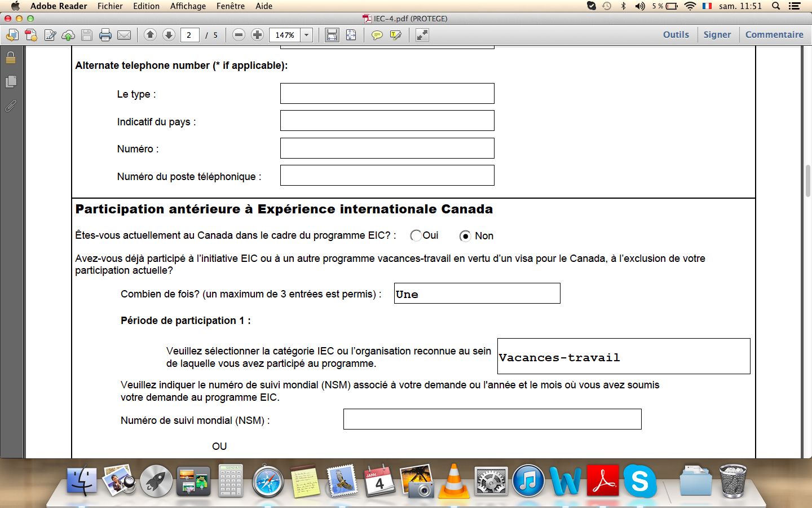Select the highlight text tool
Image resolution: width=812 pixels, height=508 pixels.
(x=395, y=35)
